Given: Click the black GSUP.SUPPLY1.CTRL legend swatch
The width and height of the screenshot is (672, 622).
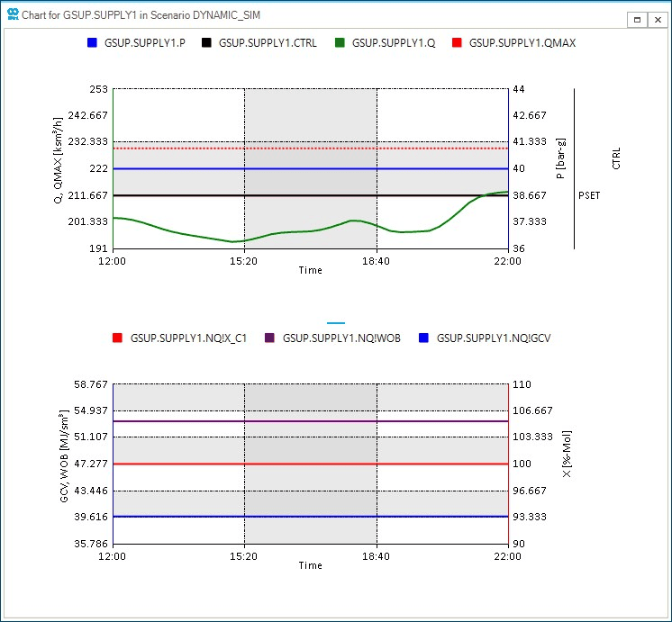Looking at the screenshot, I should [x=206, y=42].
